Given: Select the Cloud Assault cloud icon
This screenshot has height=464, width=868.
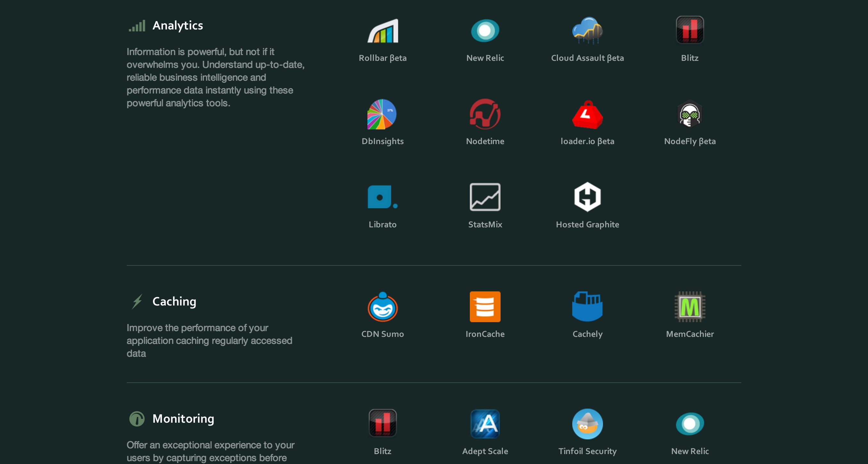Looking at the screenshot, I should pos(587,30).
